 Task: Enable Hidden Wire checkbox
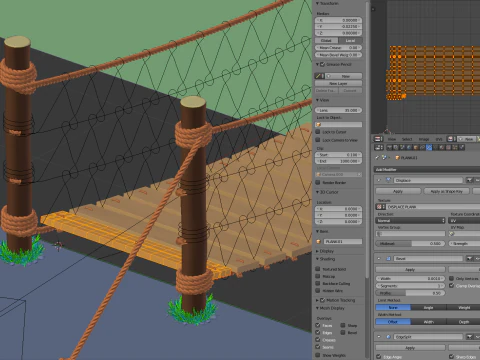coord(318,290)
